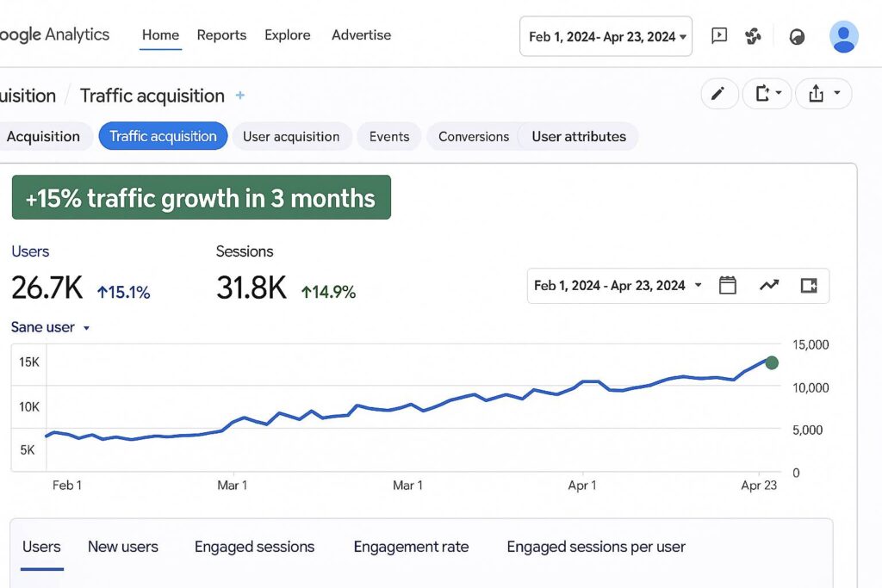Click the chart annotation icon beside trend line
882x588 pixels.
point(808,286)
